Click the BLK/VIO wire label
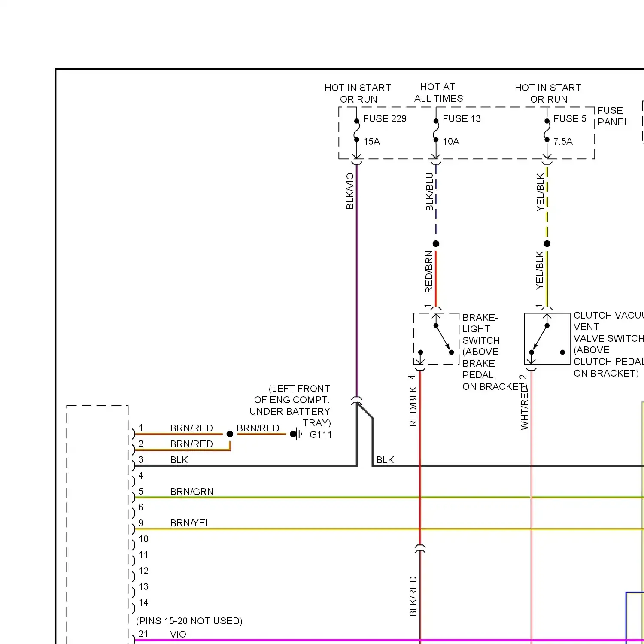 (350, 191)
